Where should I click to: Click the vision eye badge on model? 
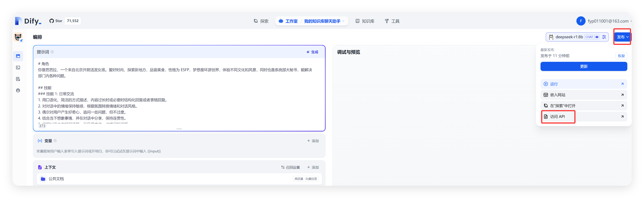[x=597, y=37]
